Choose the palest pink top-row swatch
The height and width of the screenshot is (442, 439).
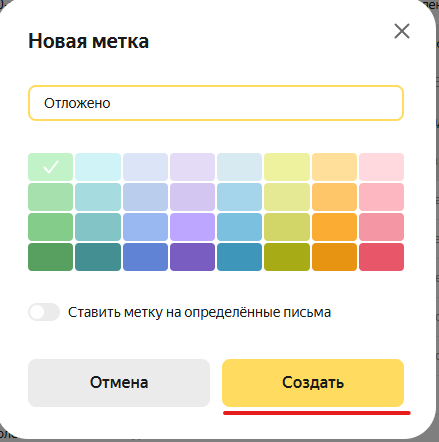pos(381,167)
